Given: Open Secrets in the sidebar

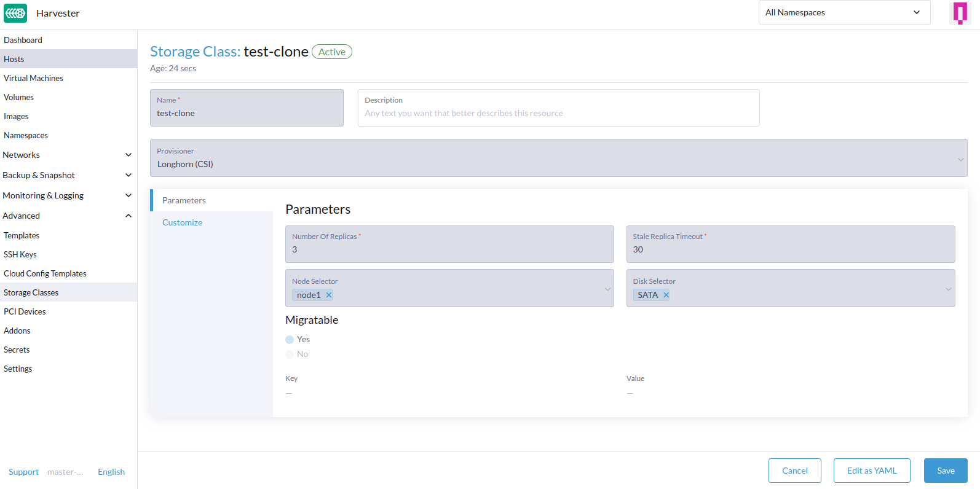Looking at the screenshot, I should [x=68, y=350].
